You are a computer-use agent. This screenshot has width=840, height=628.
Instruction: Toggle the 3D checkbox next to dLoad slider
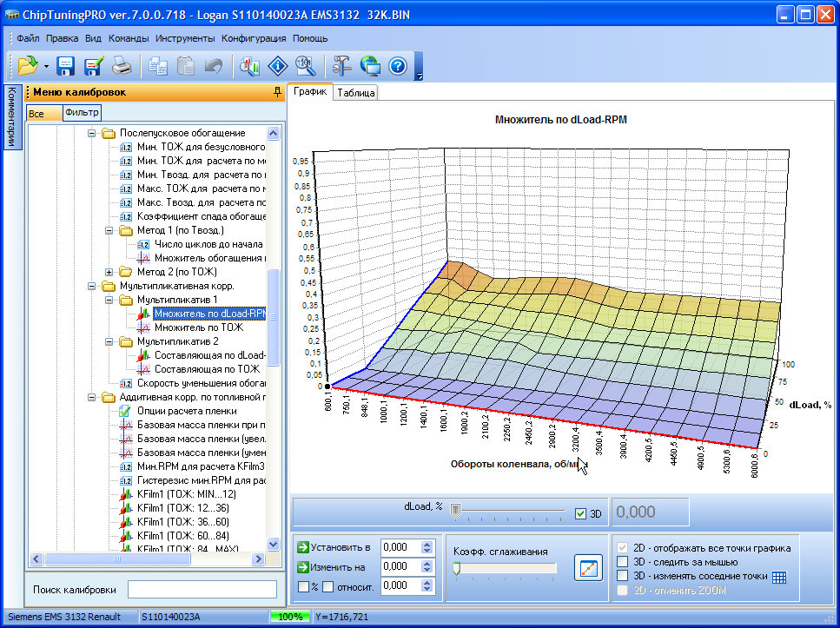581,513
